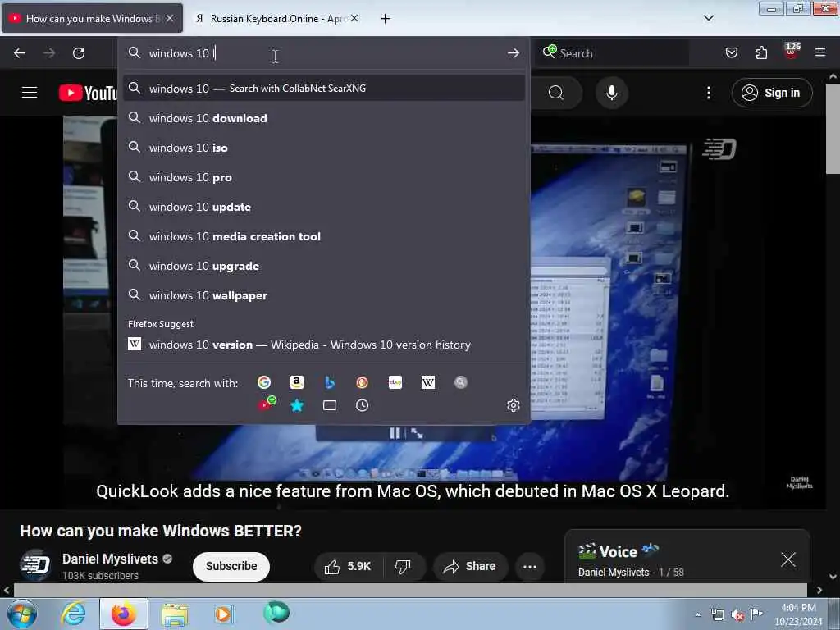
Task: Open the Firefox application menu
Action: pyautogui.click(x=820, y=52)
